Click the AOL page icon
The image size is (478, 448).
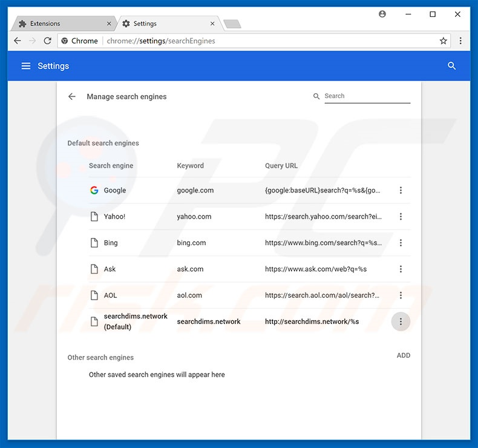(x=94, y=295)
